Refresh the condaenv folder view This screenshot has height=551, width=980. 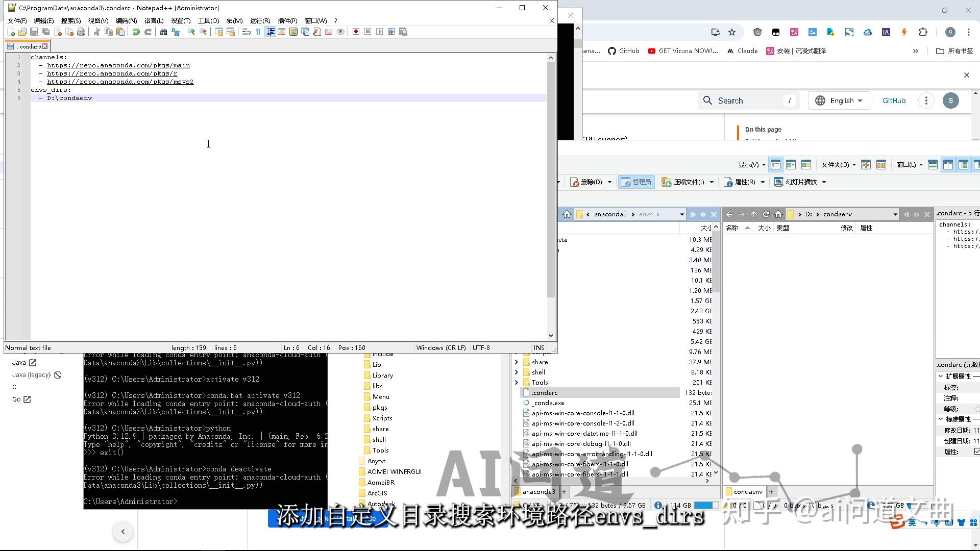pyautogui.click(x=767, y=214)
